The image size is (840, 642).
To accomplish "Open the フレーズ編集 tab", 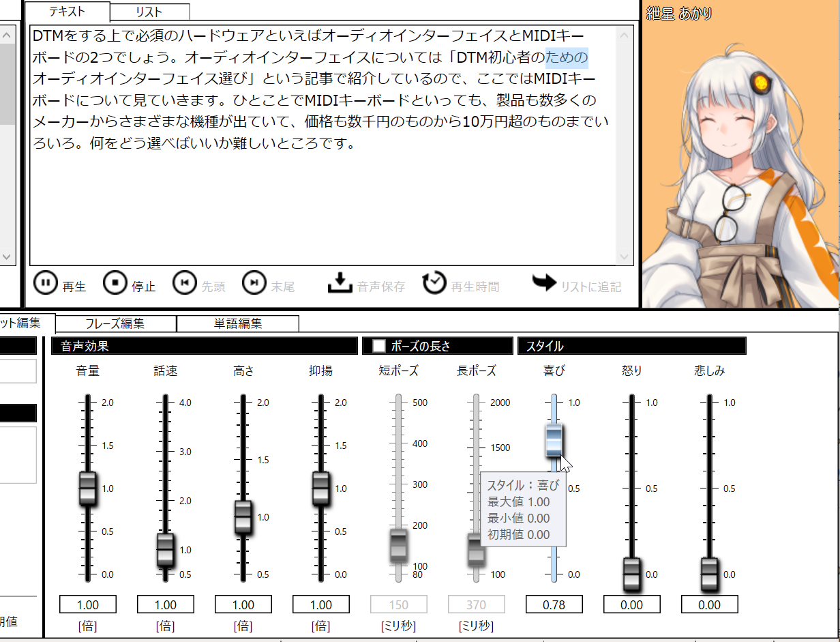I will pos(116,323).
